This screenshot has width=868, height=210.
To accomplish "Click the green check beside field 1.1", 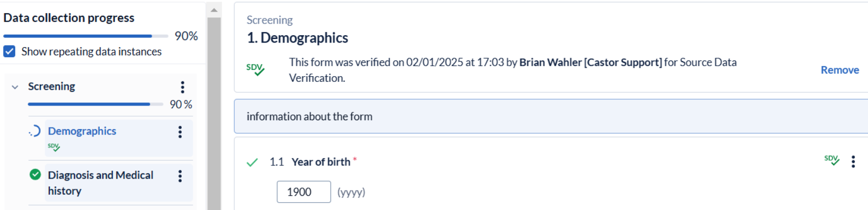I will point(252,162).
